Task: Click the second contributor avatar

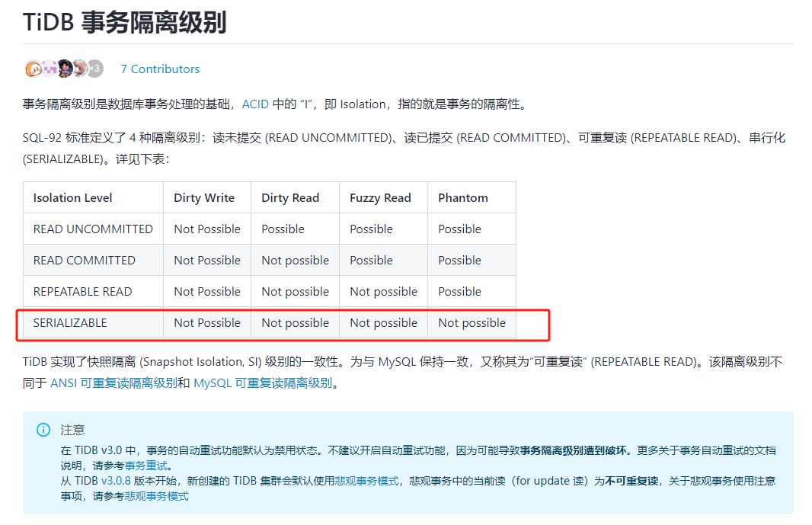Action: coord(50,69)
